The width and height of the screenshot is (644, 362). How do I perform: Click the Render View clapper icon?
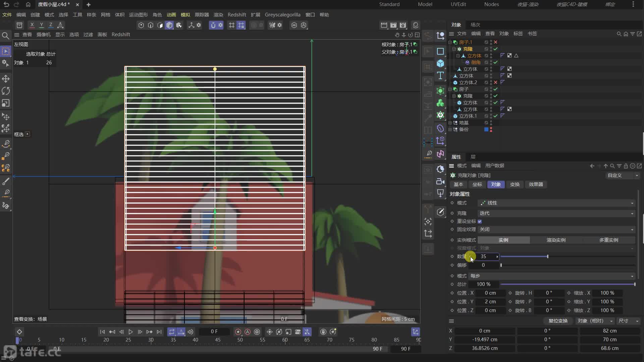pyautogui.click(x=384, y=25)
